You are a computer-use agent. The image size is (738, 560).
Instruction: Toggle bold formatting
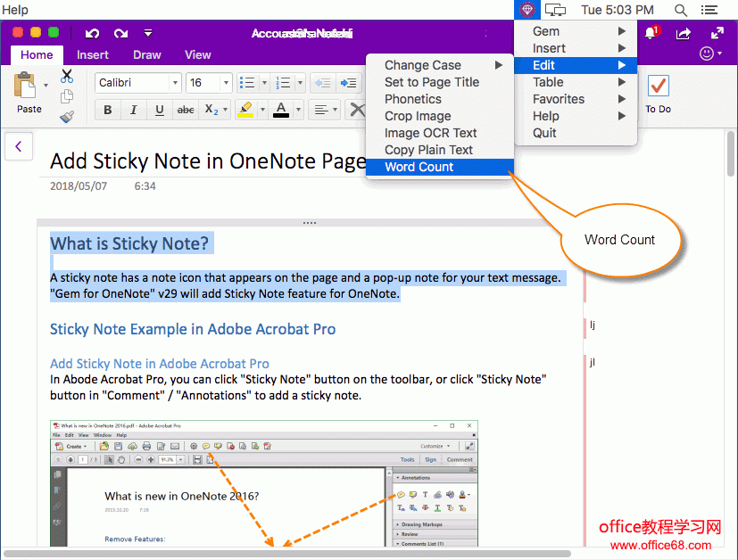(108, 110)
